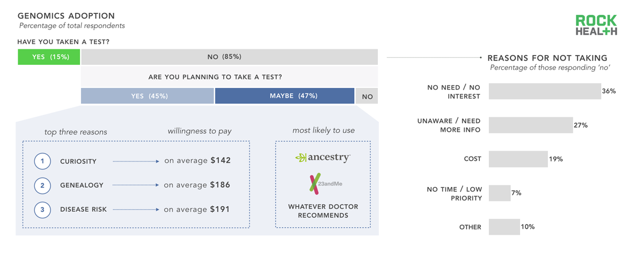644x268 pixels.
Task: Select the MAYBE (47%) segment
Action: tap(284, 96)
